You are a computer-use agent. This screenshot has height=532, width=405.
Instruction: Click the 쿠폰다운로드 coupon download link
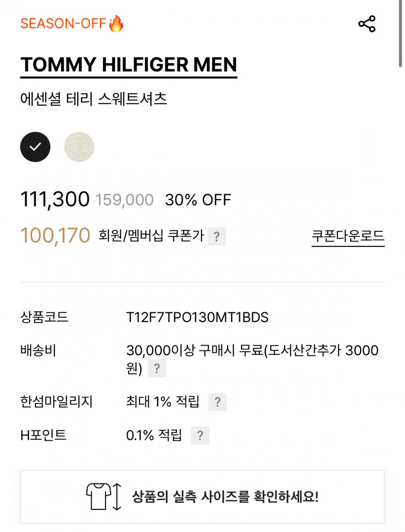(348, 236)
